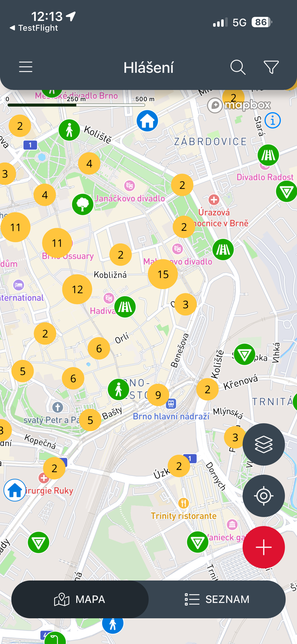Tap Brno hlavní nádraží station label
The width and height of the screenshot is (297, 644).
point(171,416)
